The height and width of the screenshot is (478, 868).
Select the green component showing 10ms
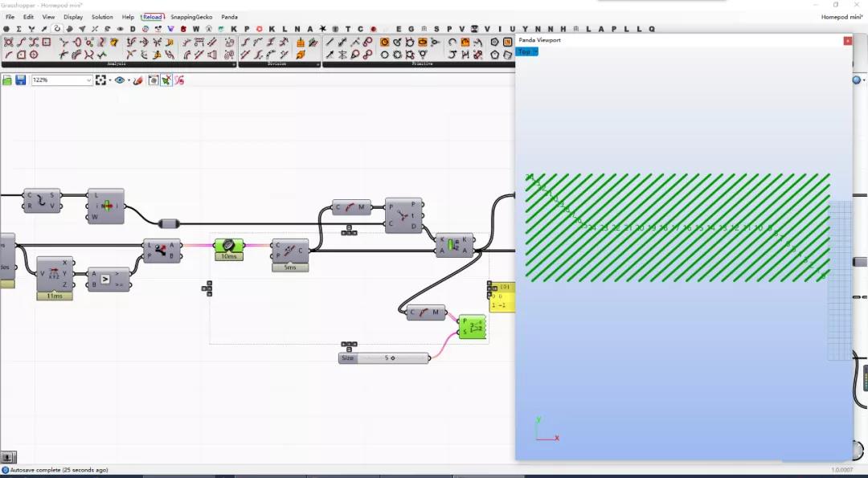[228, 246]
